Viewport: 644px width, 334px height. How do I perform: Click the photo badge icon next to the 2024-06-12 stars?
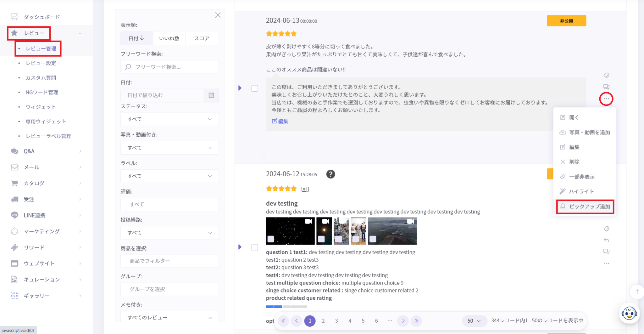305,189
